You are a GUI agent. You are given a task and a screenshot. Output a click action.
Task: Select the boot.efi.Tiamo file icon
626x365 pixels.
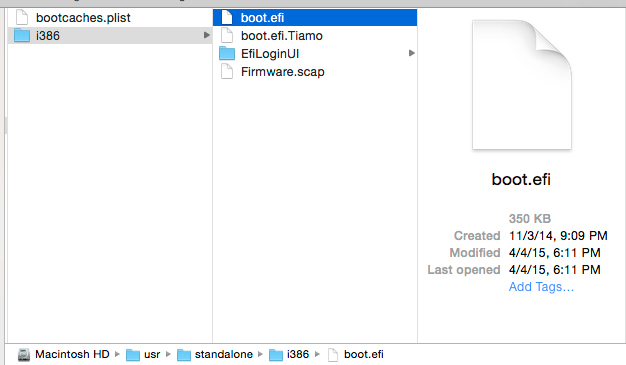[x=227, y=36]
